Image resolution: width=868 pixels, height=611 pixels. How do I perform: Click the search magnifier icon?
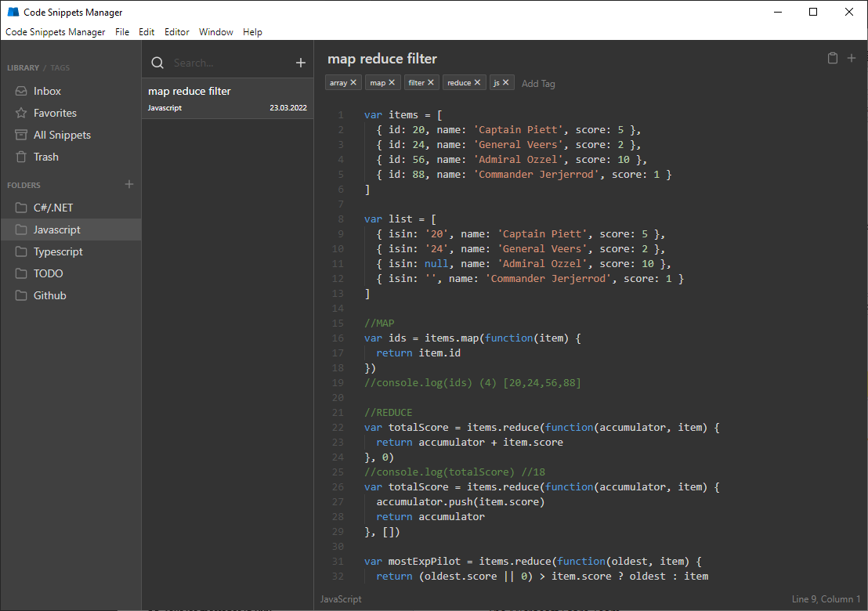click(x=157, y=63)
